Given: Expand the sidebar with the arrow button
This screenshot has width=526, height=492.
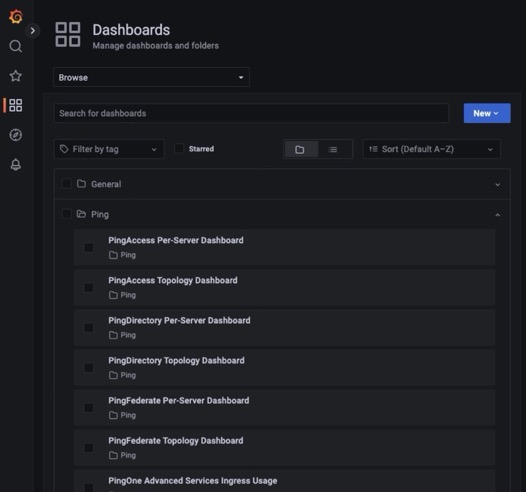Looking at the screenshot, I should click(x=33, y=31).
